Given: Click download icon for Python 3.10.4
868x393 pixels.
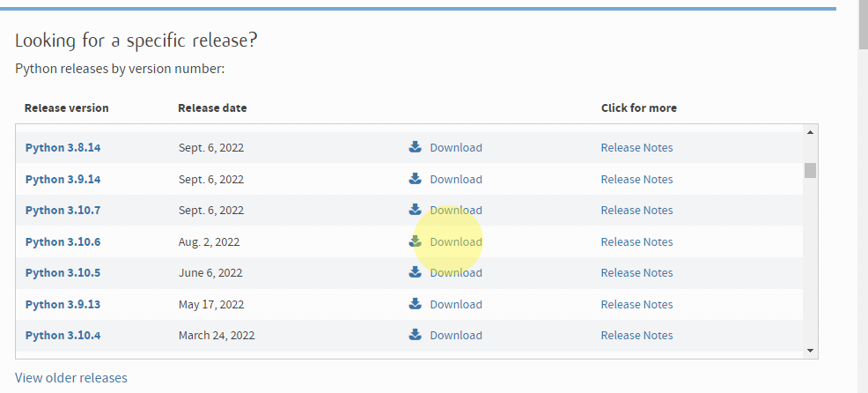Looking at the screenshot, I should click(x=416, y=335).
